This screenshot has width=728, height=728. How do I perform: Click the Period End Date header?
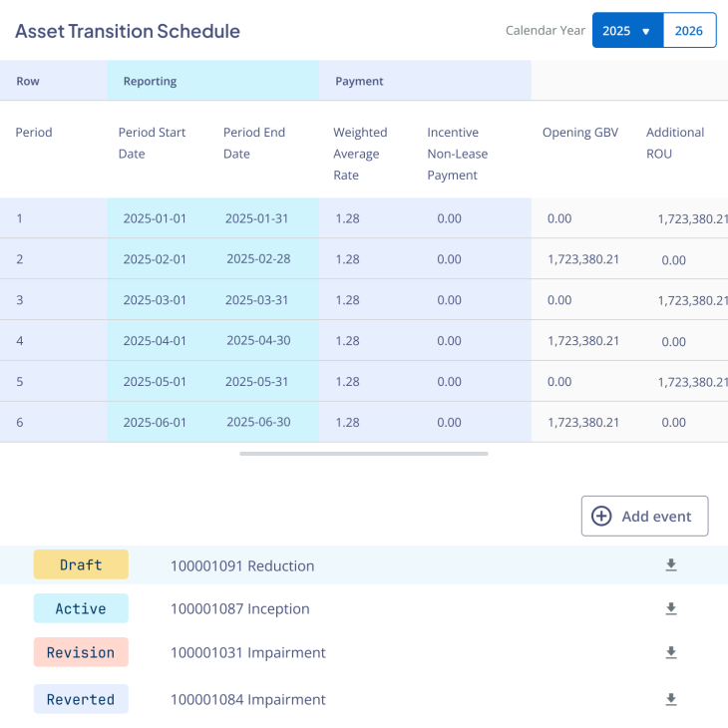tap(254, 143)
